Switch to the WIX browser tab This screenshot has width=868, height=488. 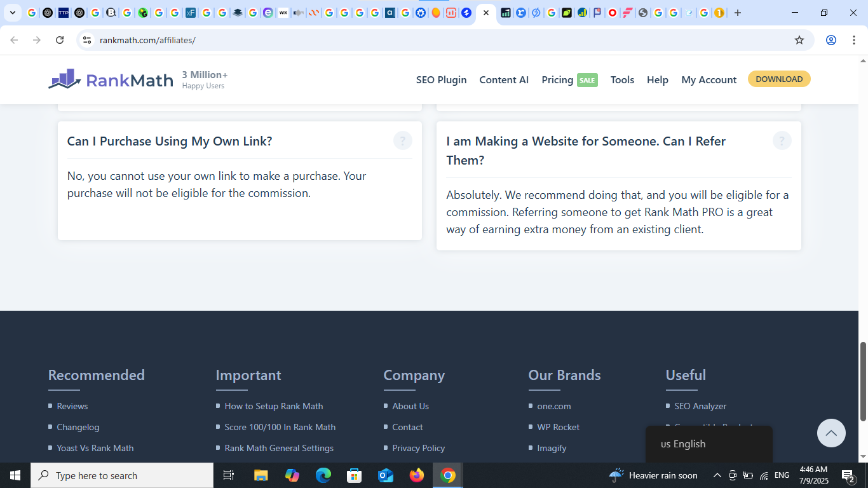tap(283, 13)
